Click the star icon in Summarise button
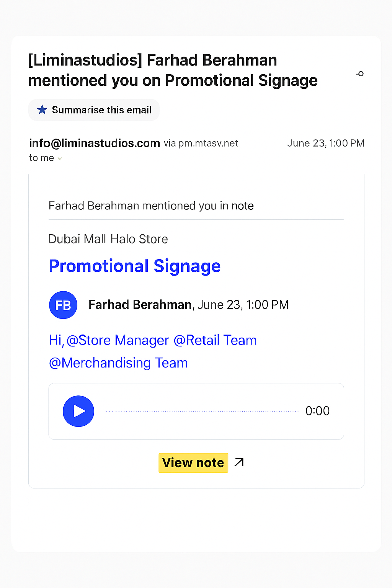Image resolution: width=392 pixels, height=588 pixels. pyautogui.click(x=42, y=110)
